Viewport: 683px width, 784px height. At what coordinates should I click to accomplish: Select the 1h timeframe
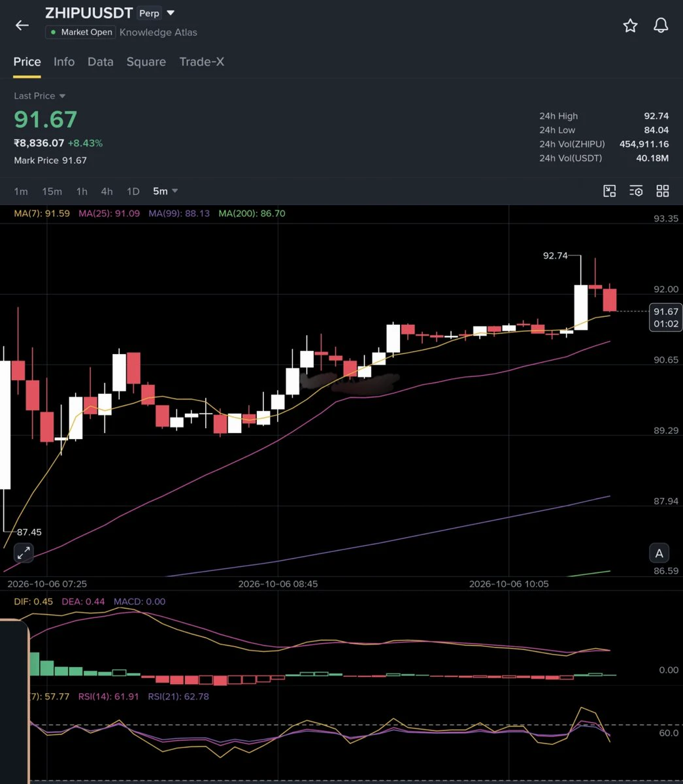point(82,191)
